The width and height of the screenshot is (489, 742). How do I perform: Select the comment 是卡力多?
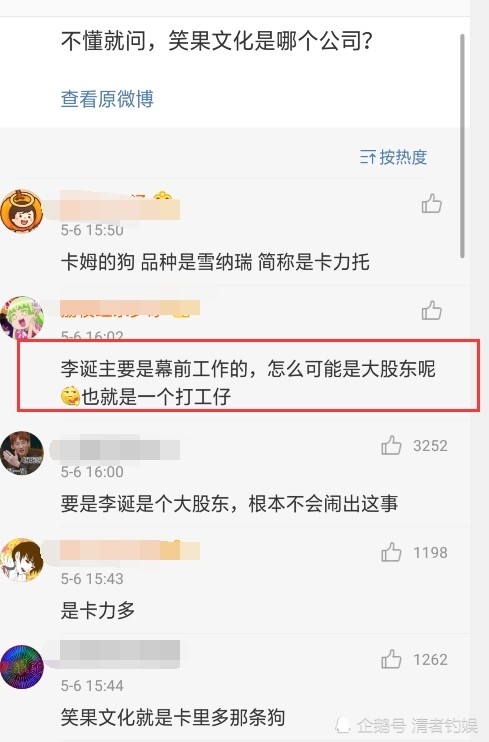[x=98, y=610]
